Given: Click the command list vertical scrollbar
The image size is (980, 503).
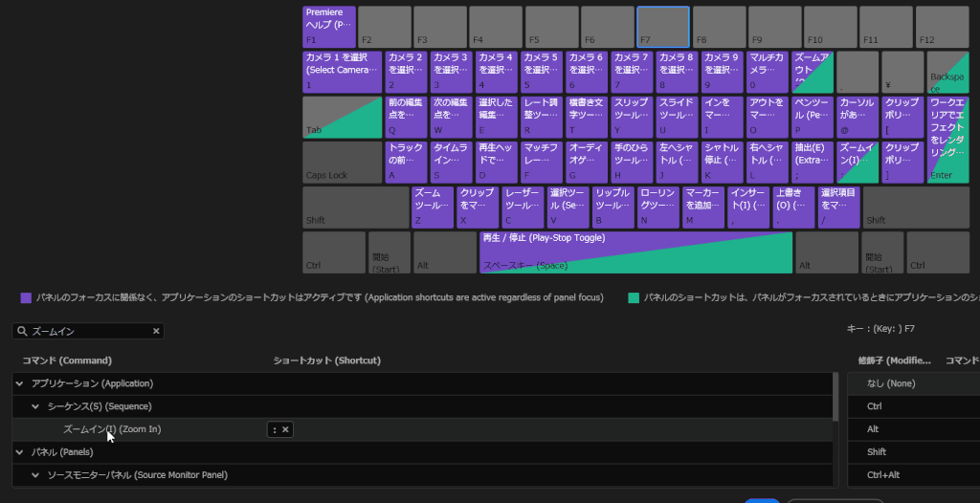Looking at the screenshot, I should [x=835, y=398].
